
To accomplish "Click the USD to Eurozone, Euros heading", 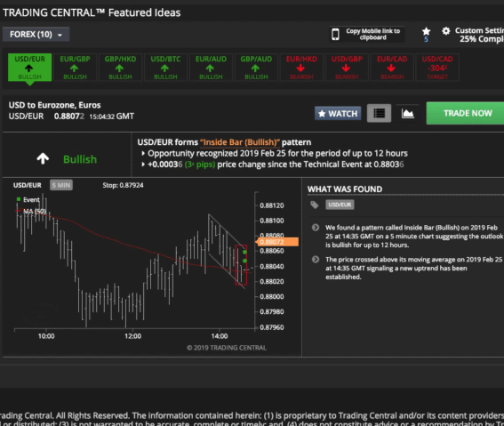I will pyautogui.click(x=54, y=105).
